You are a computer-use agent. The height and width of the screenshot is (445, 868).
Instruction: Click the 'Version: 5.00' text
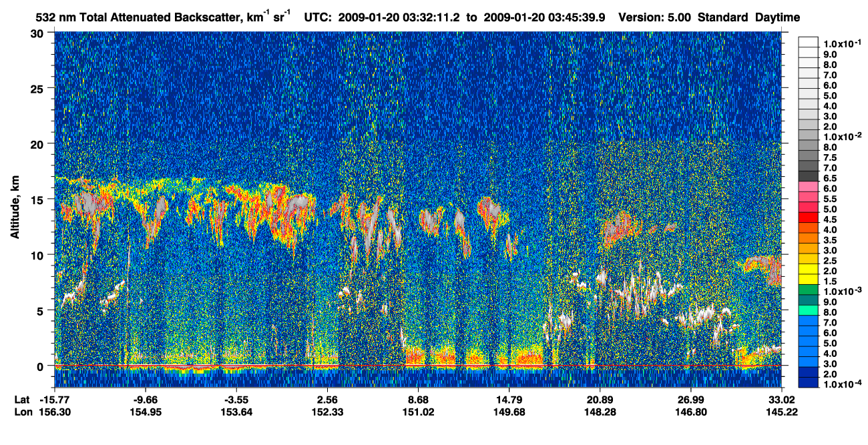[x=656, y=17]
